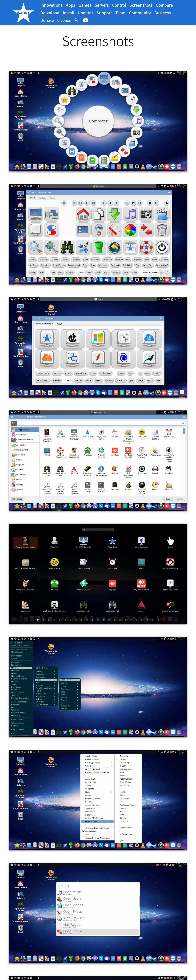This screenshot has width=196, height=980.
Task: Click the Donate link
Action: click(47, 21)
